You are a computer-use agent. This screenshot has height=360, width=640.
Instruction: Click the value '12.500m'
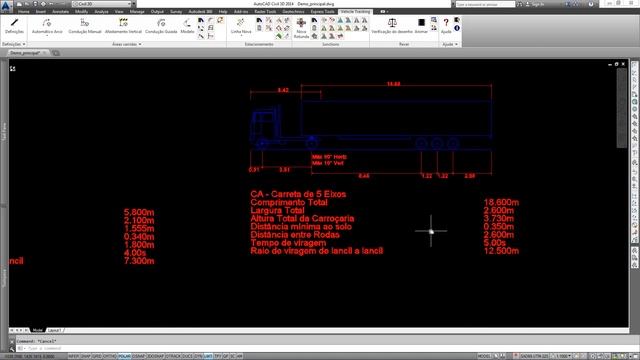[501, 251]
